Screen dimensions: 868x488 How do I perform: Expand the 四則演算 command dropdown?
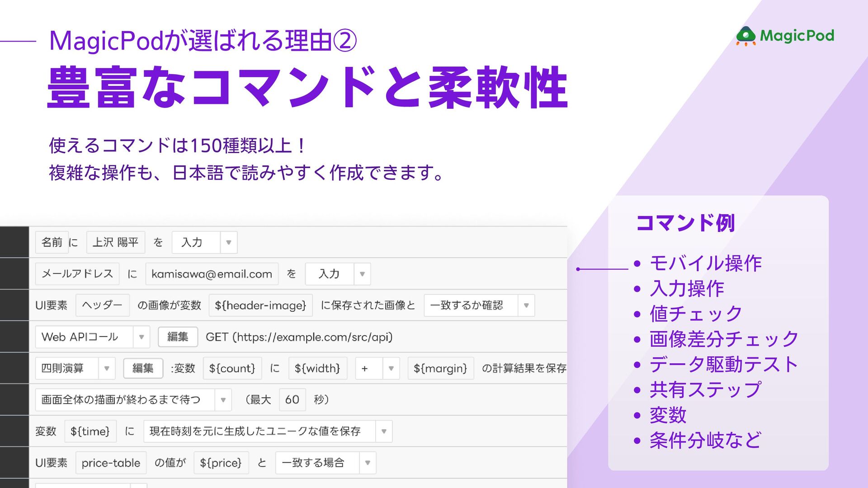click(x=107, y=368)
